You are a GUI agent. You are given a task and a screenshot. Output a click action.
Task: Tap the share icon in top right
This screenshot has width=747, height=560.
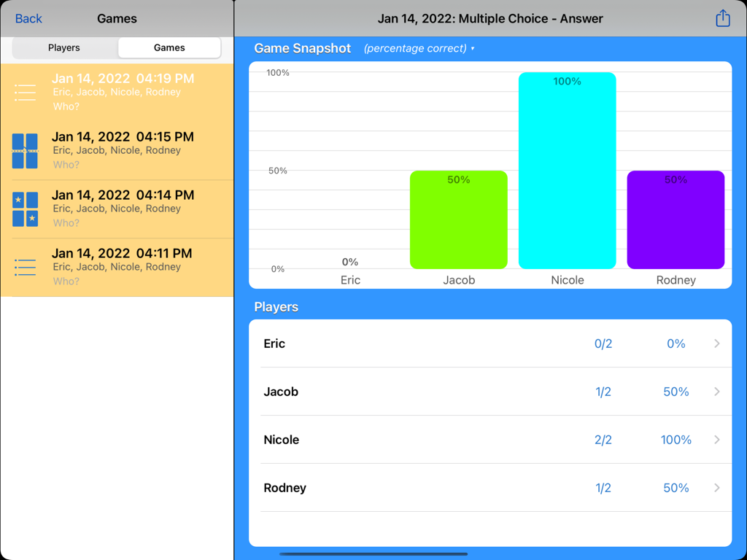[x=722, y=18]
